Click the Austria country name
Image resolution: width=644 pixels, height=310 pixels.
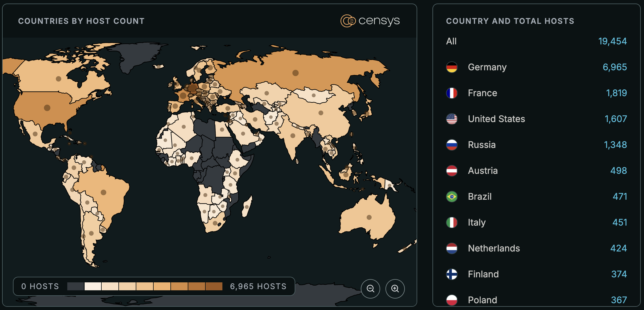pos(483,171)
